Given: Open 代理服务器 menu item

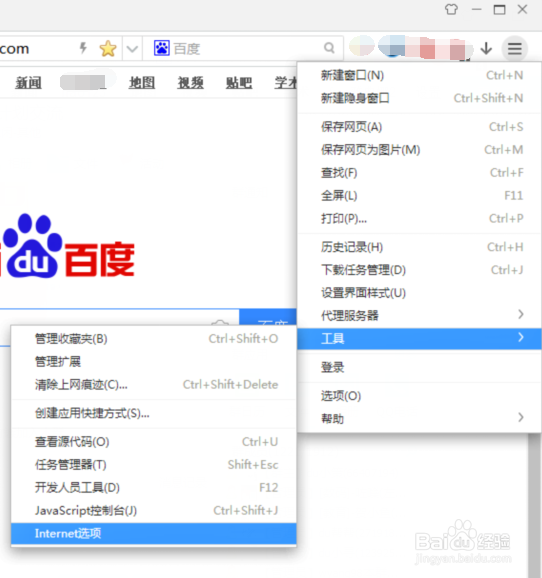Looking at the screenshot, I should (x=419, y=316).
